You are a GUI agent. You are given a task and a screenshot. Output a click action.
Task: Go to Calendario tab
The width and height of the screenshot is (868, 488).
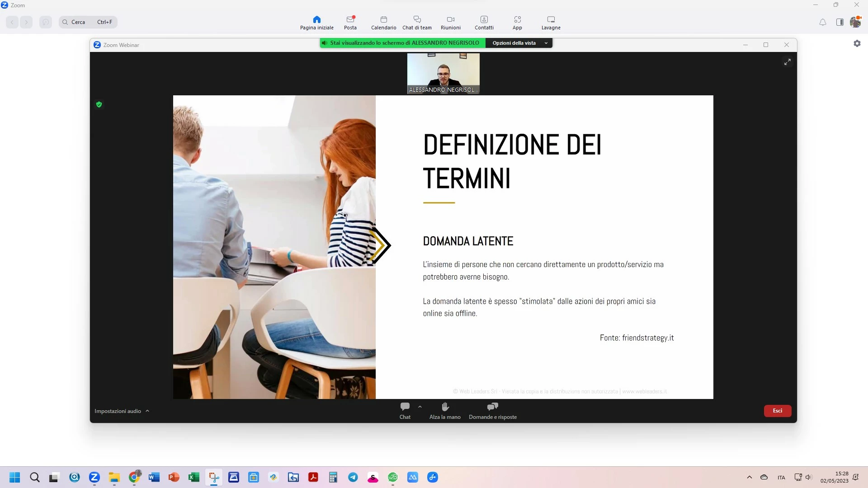[383, 23]
